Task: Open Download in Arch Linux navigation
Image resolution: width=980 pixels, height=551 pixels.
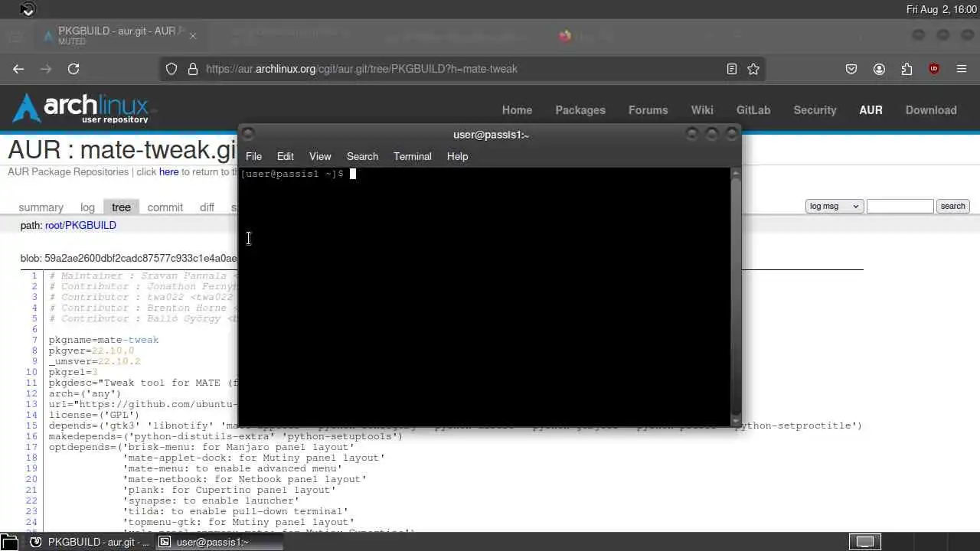Action: pyautogui.click(x=931, y=110)
